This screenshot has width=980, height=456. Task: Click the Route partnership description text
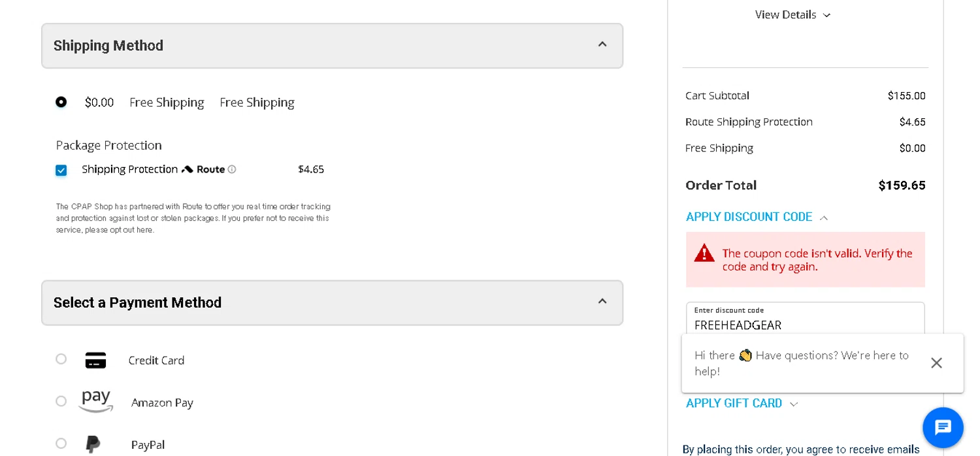[x=193, y=218]
